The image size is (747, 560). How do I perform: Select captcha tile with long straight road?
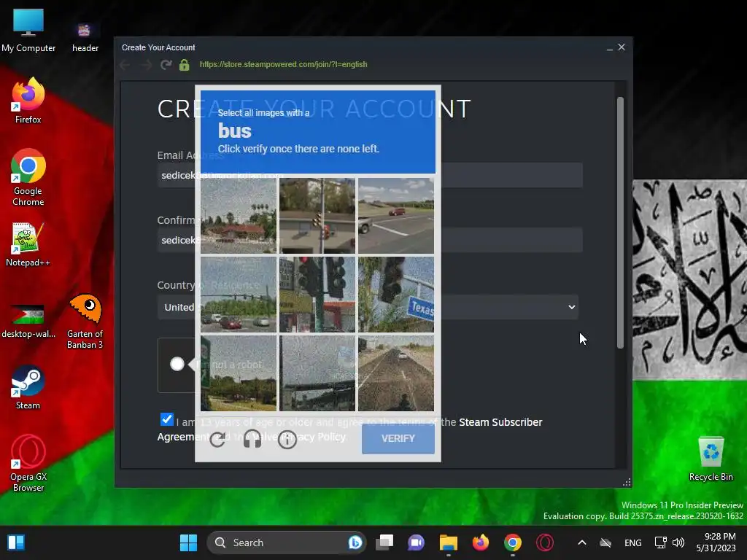click(x=396, y=373)
